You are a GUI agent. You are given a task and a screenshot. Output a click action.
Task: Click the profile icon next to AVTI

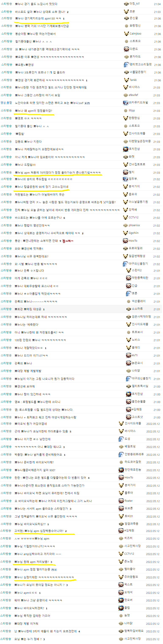(129, 355)
